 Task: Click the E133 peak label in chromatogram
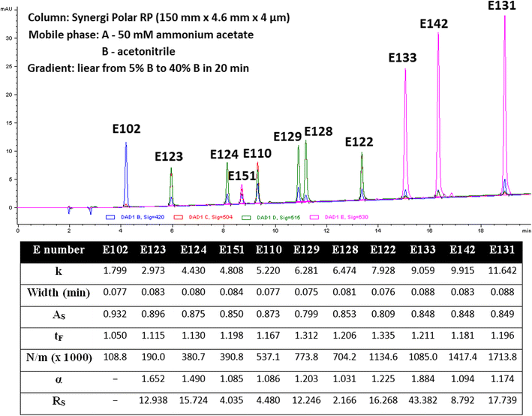pyautogui.click(x=403, y=58)
